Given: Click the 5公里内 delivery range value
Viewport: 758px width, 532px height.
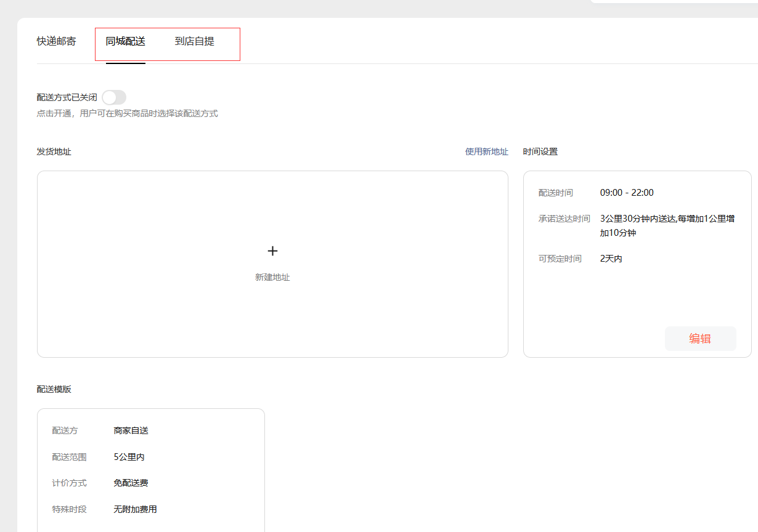Looking at the screenshot, I should click(x=129, y=457).
